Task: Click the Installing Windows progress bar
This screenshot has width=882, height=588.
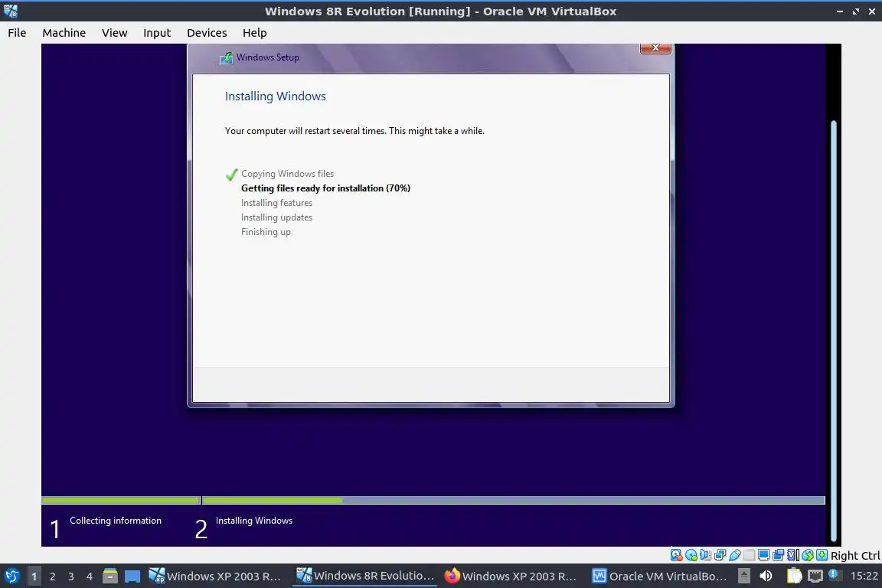Action: [x=513, y=500]
